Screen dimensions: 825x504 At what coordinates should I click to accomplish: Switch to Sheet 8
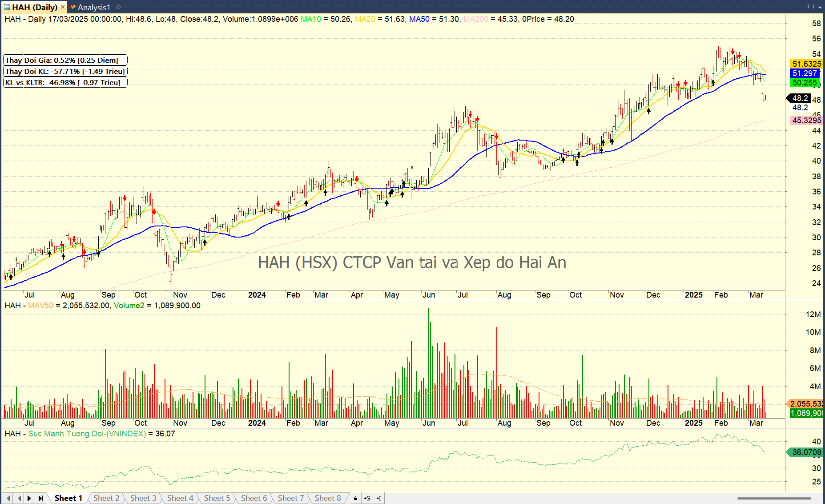[x=328, y=498]
